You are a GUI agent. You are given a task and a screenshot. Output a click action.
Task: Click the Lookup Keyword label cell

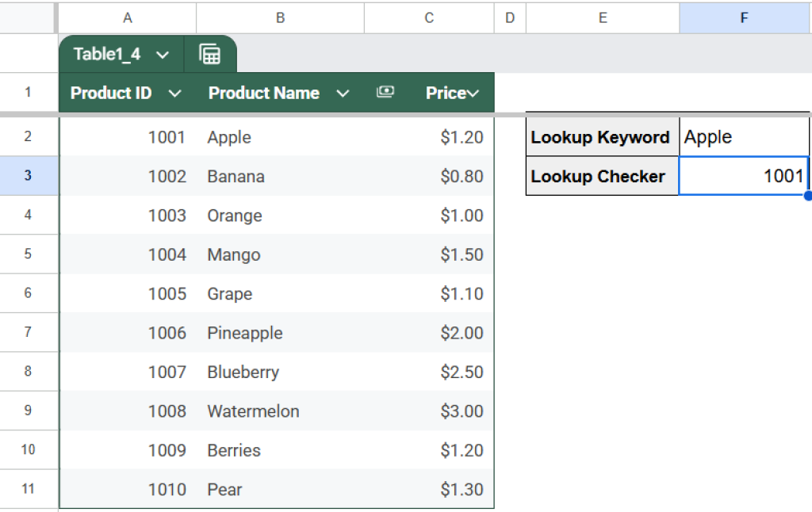pyautogui.click(x=600, y=137)
